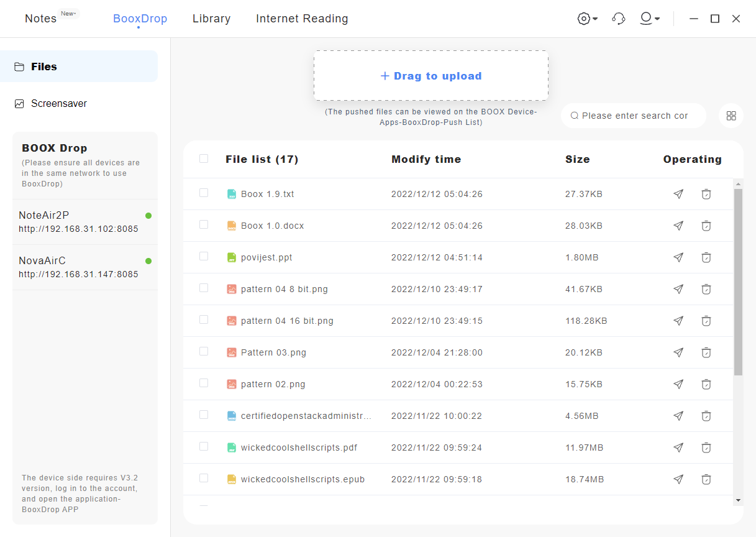The height and width of the screenshot is (537, 756).
Task: Check the pattern 02.png checkbox
Action: [204, 383]
